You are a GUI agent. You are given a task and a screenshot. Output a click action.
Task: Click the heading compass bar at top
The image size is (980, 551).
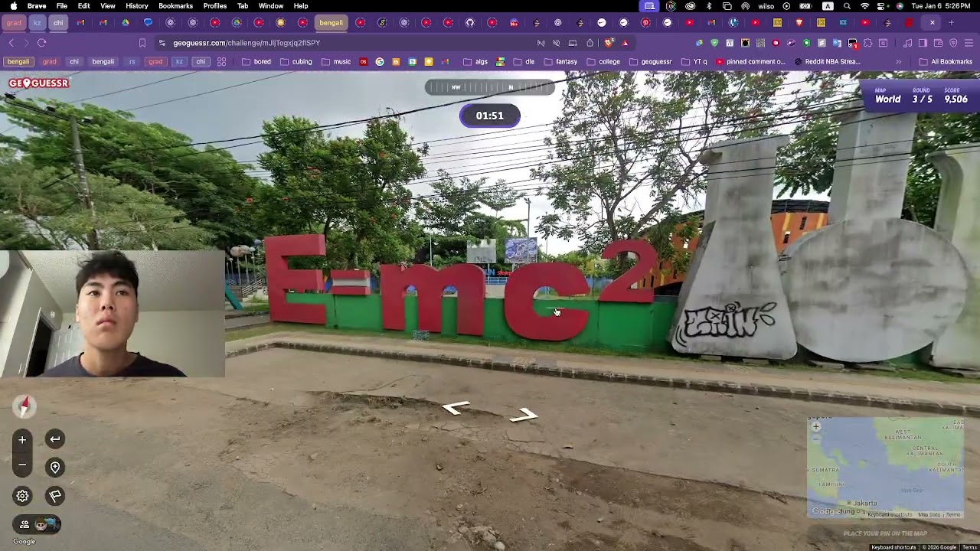coord(490,87)
